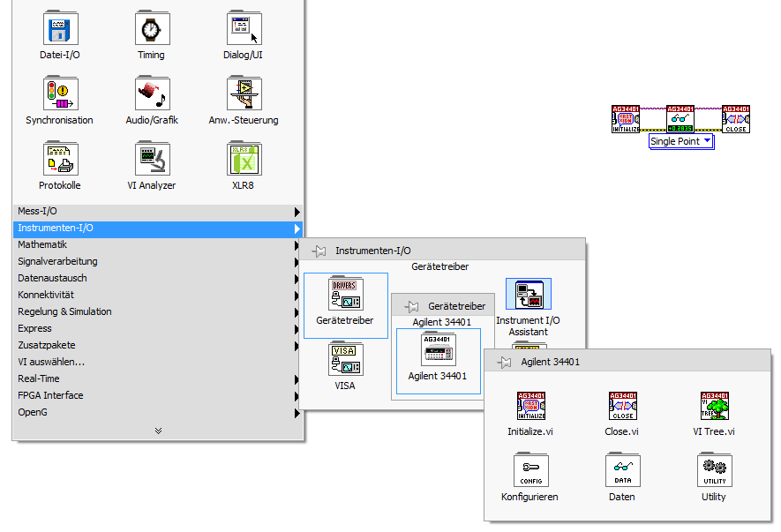This screenshot has height=532, width=781.
Task: Select the Close VI on block diagram
Action: click(736, 119)
